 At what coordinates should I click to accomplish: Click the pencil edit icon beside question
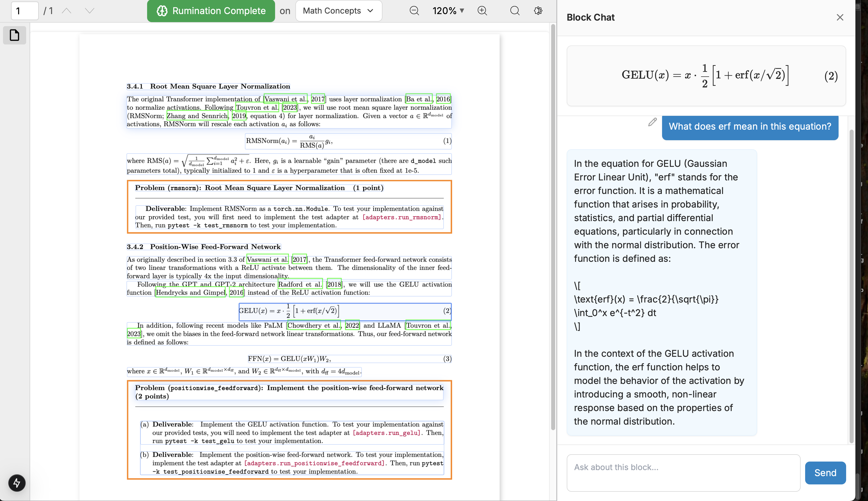point(652,122)
